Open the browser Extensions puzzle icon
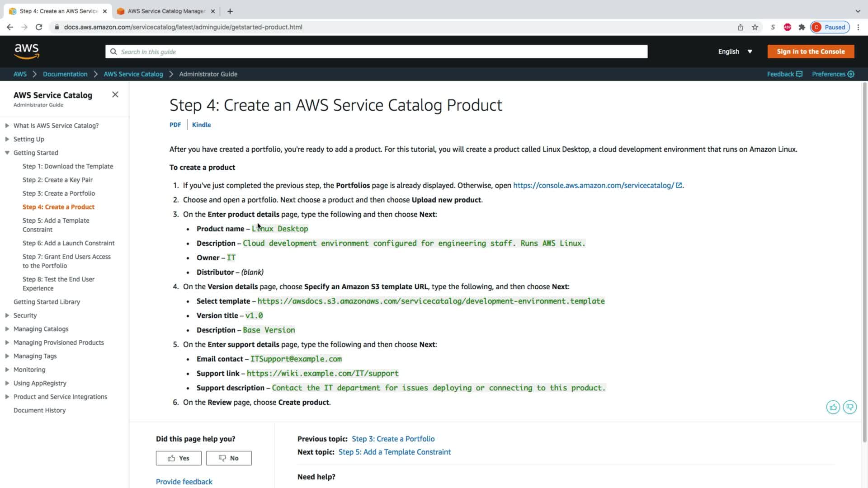 pos(802,27)
